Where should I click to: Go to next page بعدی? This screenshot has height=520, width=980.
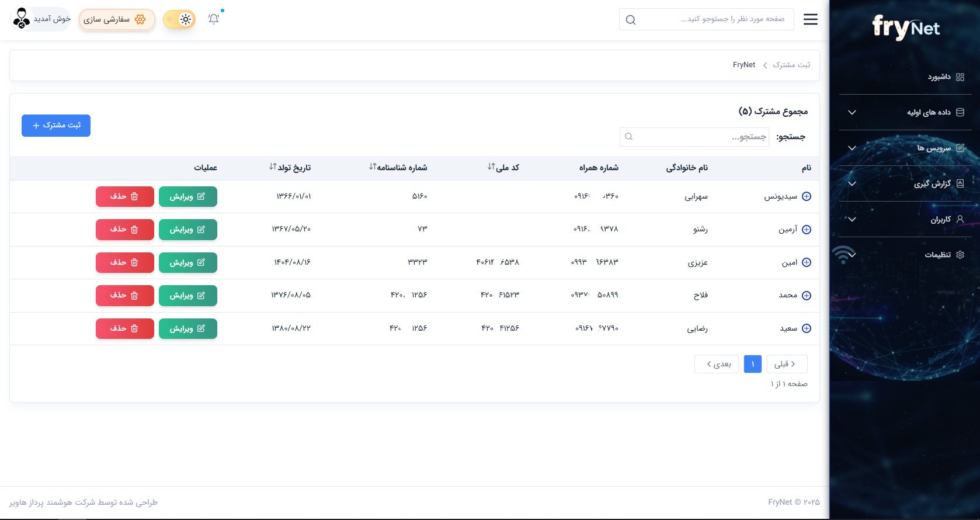click(717, 364)
